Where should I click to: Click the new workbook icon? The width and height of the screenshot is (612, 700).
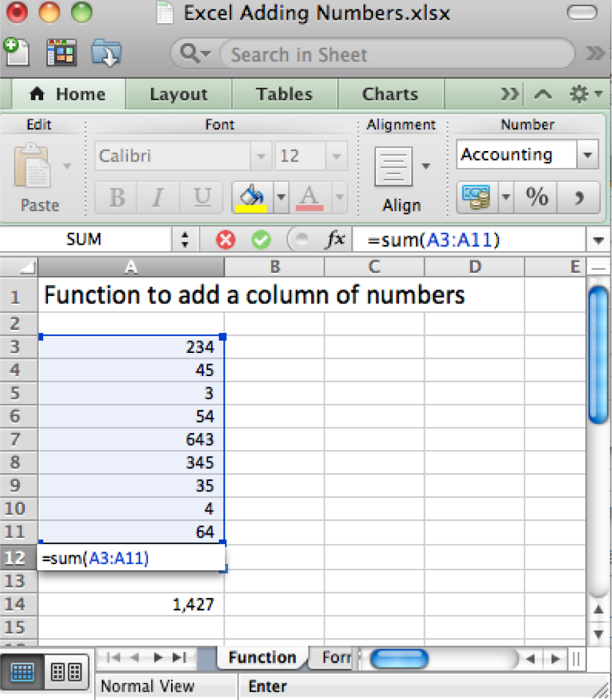tap(16, 52)
